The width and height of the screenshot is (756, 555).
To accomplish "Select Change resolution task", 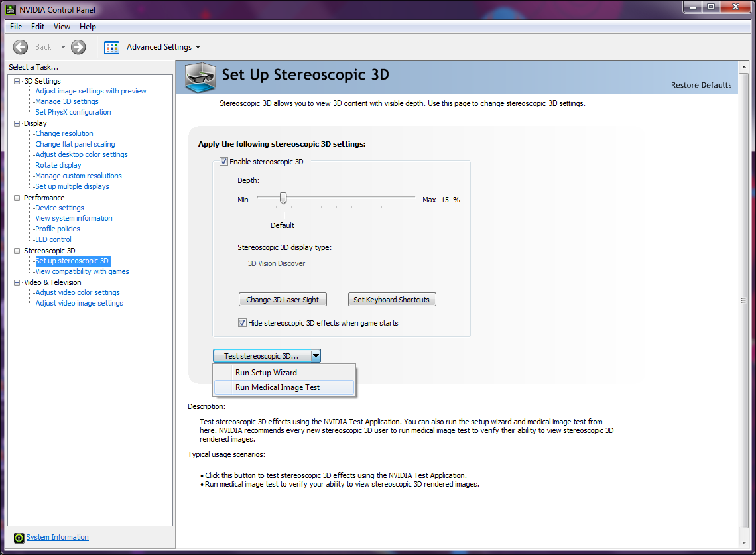I will tap(64, 133).
